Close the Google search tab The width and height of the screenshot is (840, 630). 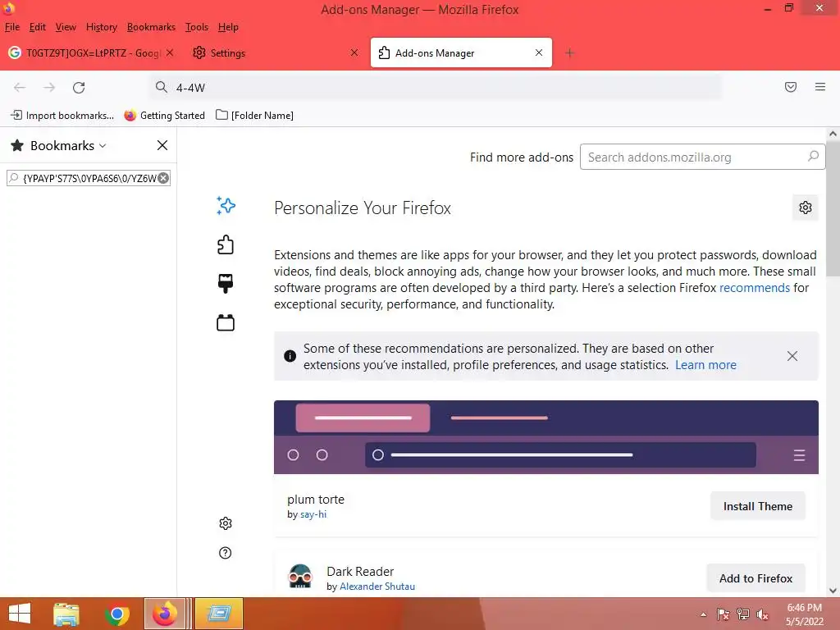click(170, 52)
